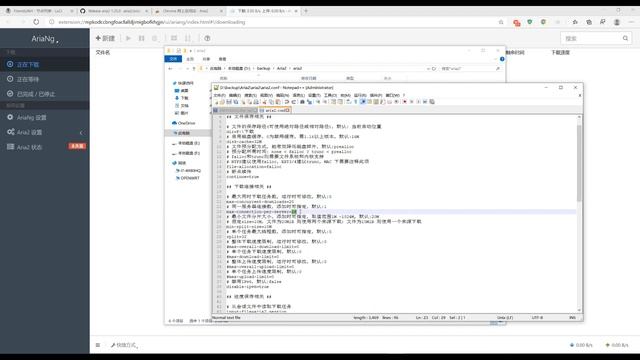640x360 pixels.
Task: Click the blue 文件 tab in Explorer ribbon
Action: (173, 59)
